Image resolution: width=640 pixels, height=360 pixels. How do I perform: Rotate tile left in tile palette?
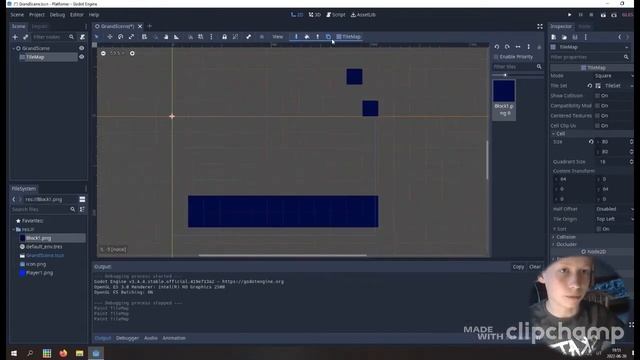pyautogui.click(x=497, y=47)
